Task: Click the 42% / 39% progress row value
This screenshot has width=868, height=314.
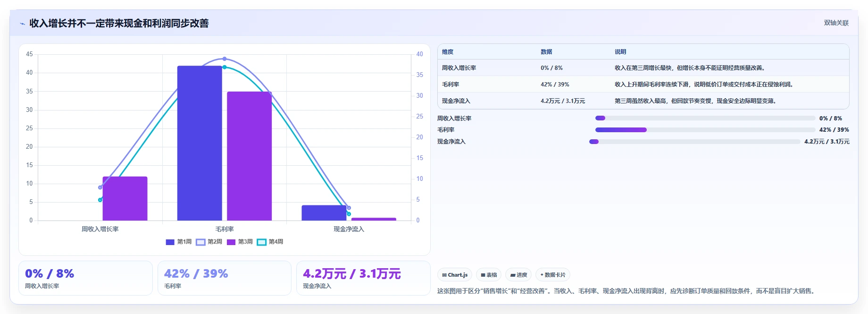Action: 834,130
